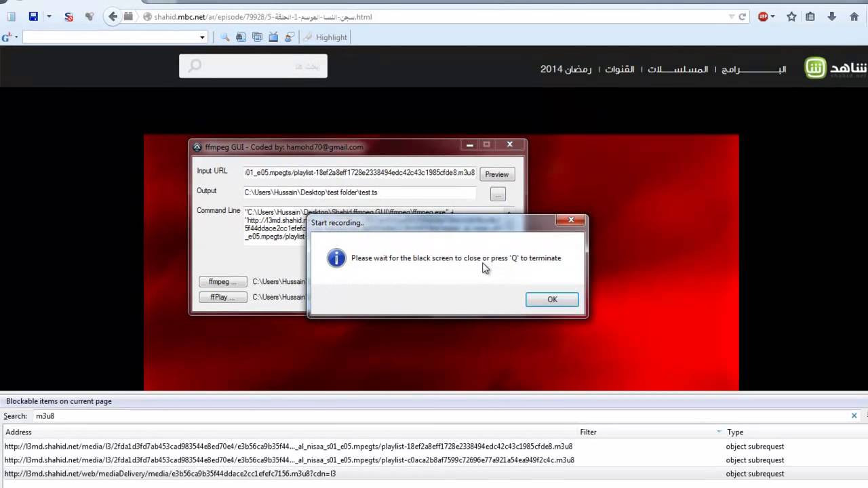
Task: Click the Input URL field in ffmpeg GUI
Action: pos(360,173)
